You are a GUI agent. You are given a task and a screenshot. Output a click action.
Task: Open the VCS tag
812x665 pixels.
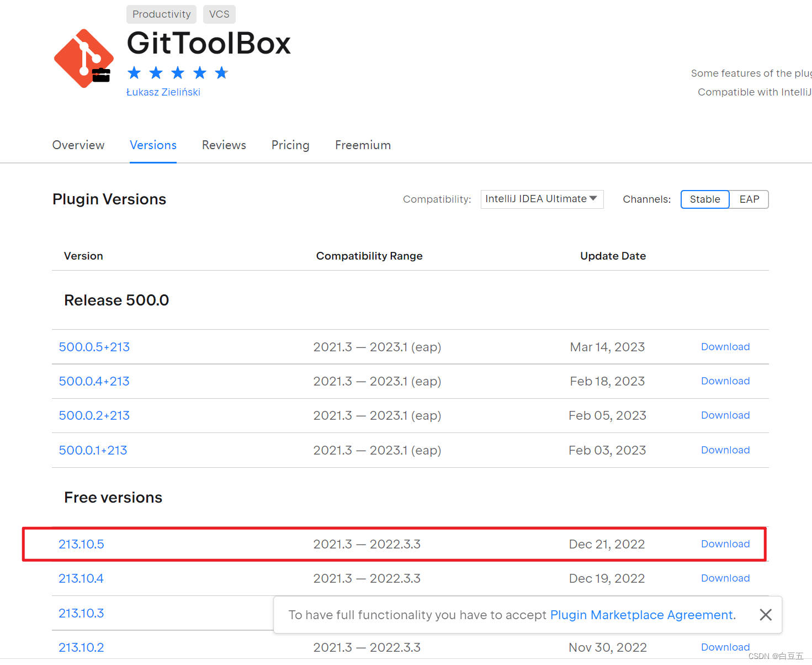tap(219, 14)
